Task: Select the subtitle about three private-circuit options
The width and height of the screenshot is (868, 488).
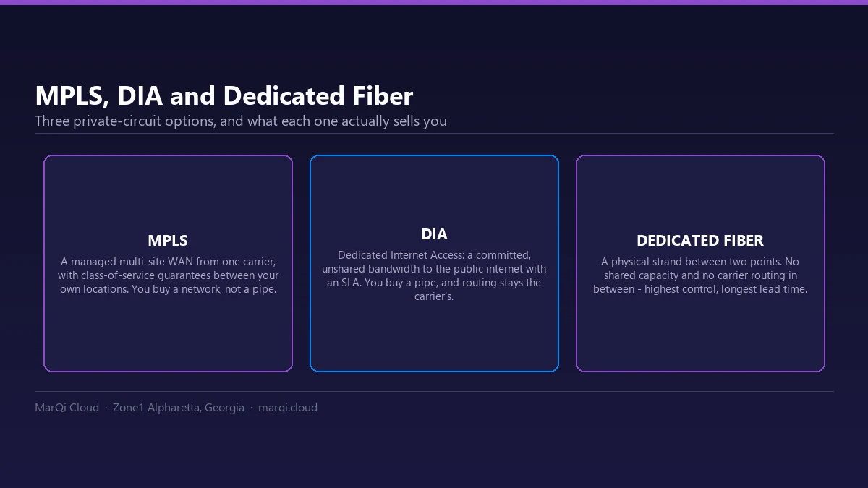Action: pyautogui.click(x=241, y=121)
